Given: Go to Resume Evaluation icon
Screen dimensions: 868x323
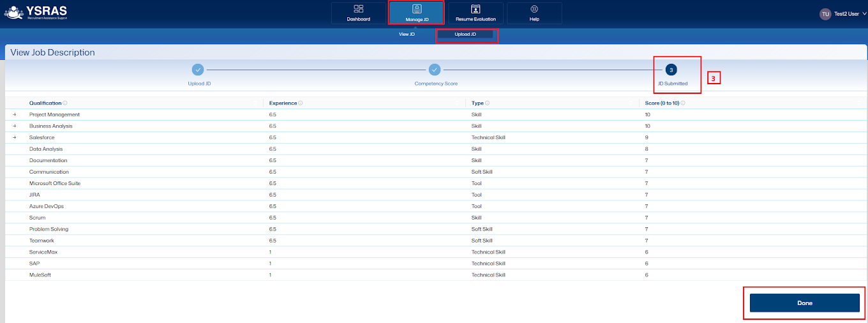Looking at the screenshot, I should tap(475, 9).
